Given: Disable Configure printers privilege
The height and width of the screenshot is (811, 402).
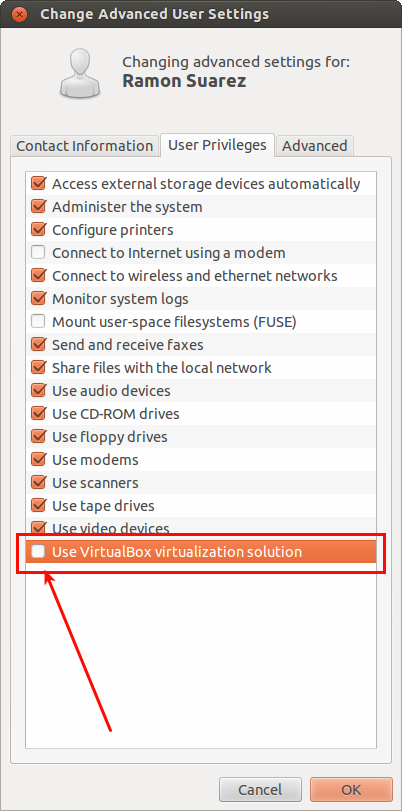Looking at the screenshot, I should (38, 229).
